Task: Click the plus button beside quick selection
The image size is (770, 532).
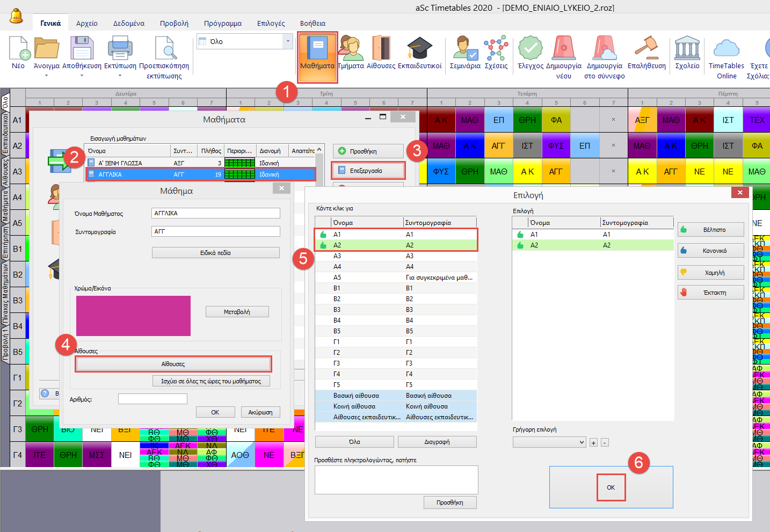Action: point(593,443)
